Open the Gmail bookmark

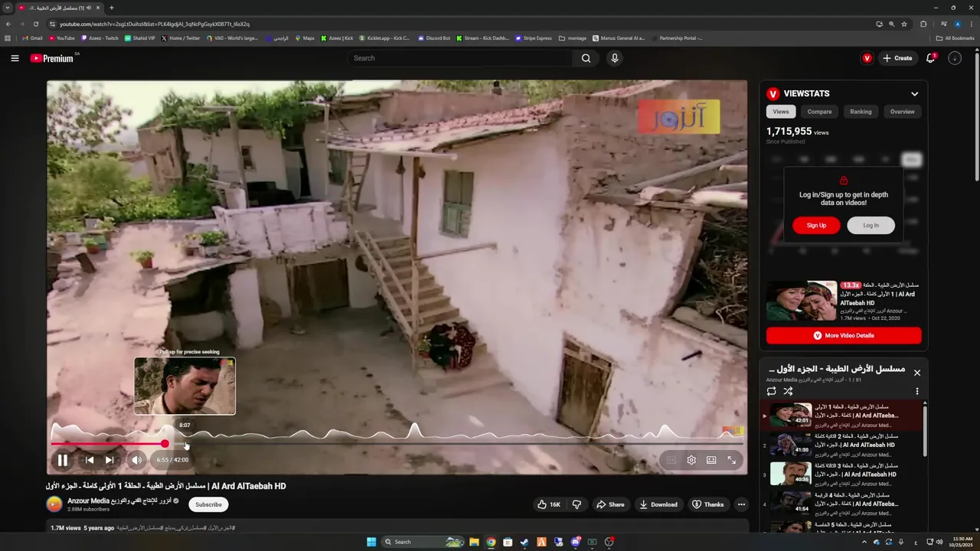[x=32, y=38]
